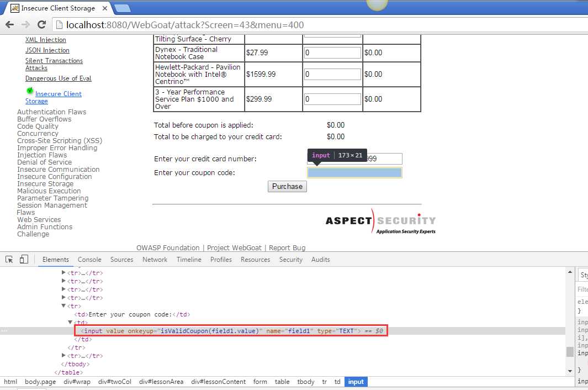The width and height of the screenshot is (588, 390).
Task: Open the Network tab
Action: click(x=155, y=260)
